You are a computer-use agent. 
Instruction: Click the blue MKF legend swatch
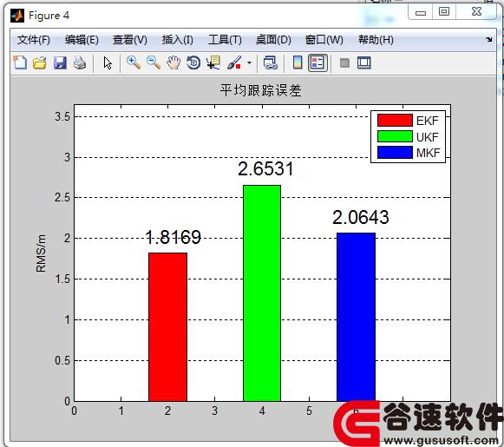pos(395,153)
